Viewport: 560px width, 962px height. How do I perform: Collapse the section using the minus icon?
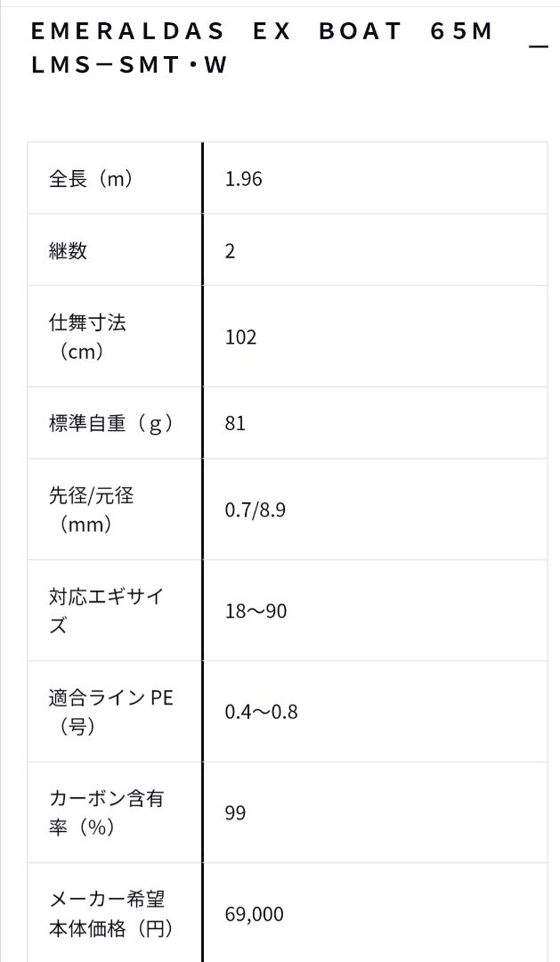coord(538,45)
